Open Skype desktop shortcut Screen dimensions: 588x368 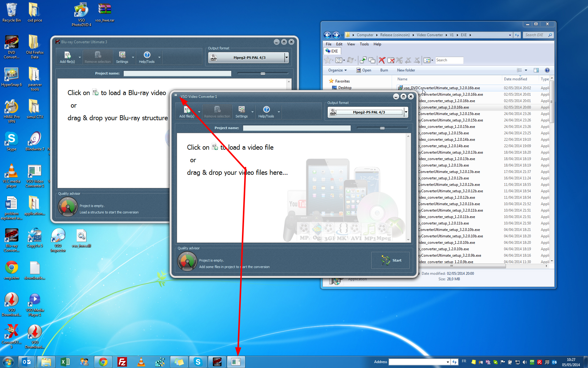coord(11,142)
